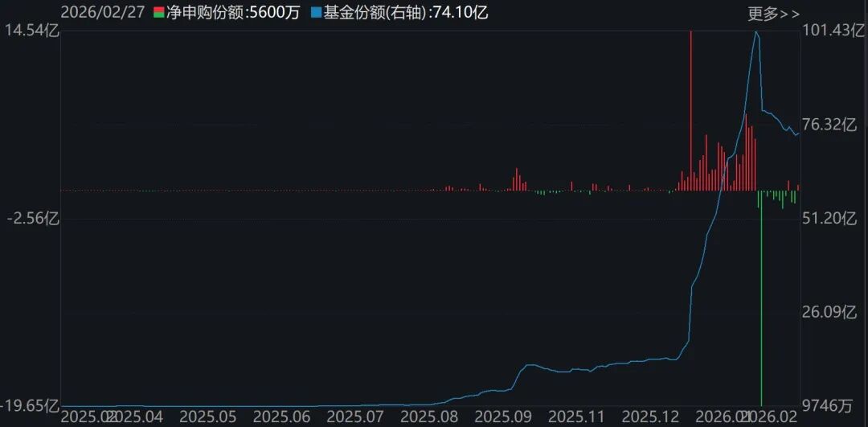Click the 51.20亿 right axis value
The height and width of the screenshot is (427, 868).
point(833,218)
